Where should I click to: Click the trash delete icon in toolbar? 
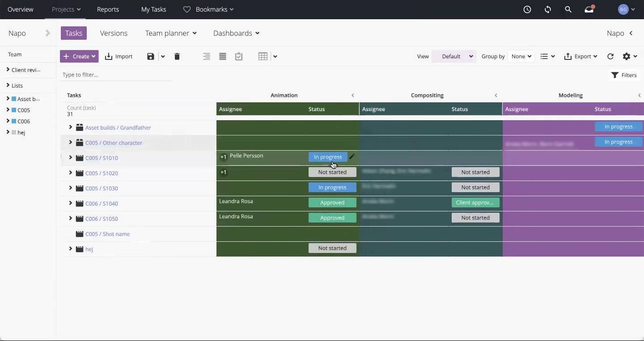coord(177,56)
